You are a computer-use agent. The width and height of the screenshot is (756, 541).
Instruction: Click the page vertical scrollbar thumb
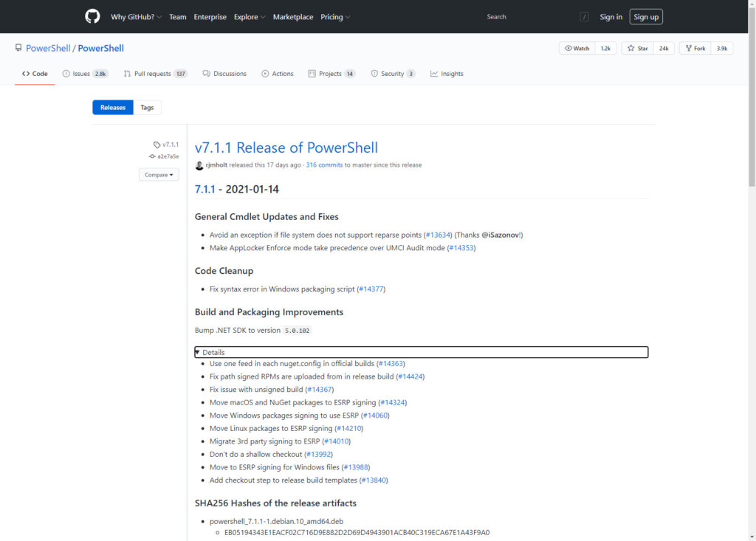752,97
